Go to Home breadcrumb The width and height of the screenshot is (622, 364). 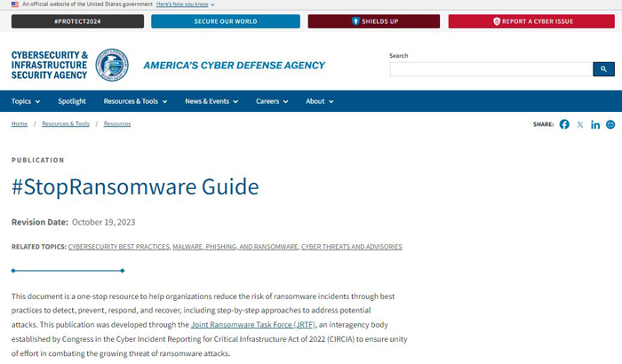point(20,123)
